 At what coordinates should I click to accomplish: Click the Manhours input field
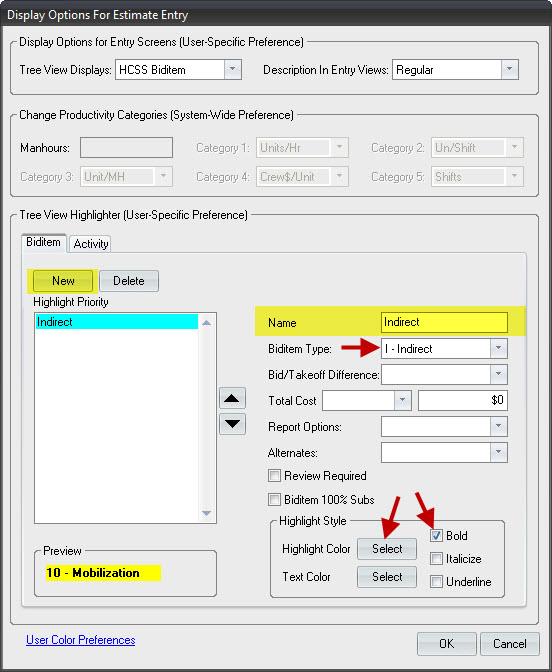(x=126, y=148)
